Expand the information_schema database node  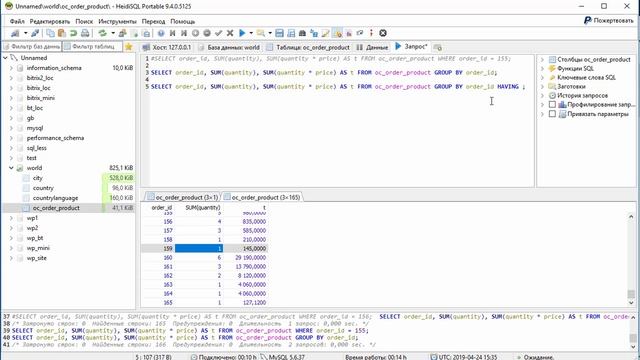pyautogui.click(x=11, y=68)
